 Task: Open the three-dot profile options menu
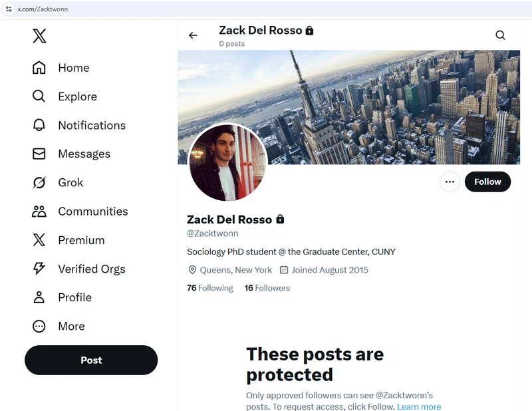pyautogui.click(x=450, y=182)
